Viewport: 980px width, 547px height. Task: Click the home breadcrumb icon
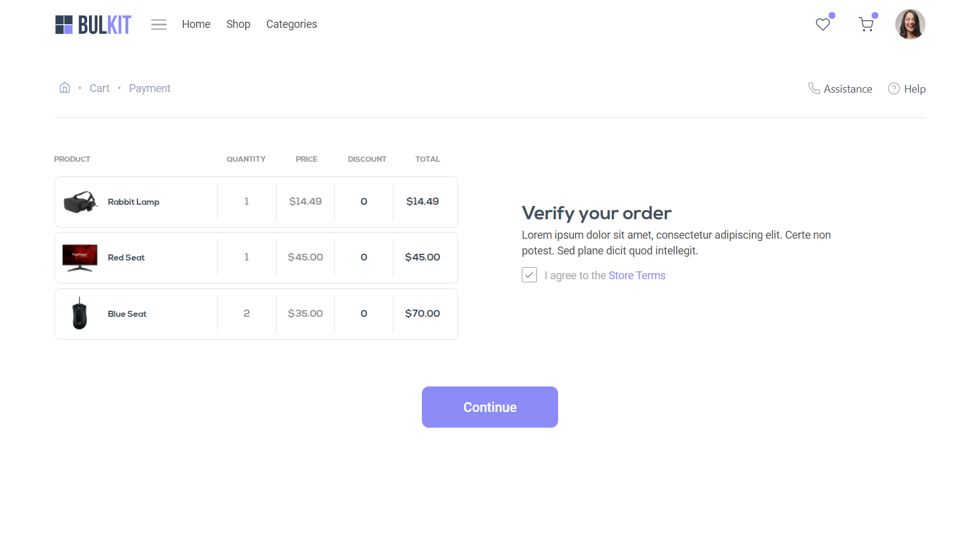pyautogui.click(x=65, y=88)
